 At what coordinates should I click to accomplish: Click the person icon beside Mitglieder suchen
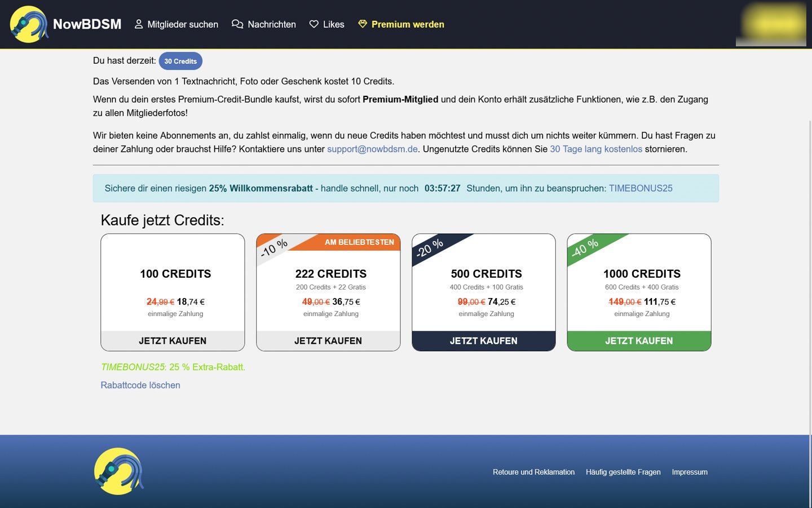139,24
